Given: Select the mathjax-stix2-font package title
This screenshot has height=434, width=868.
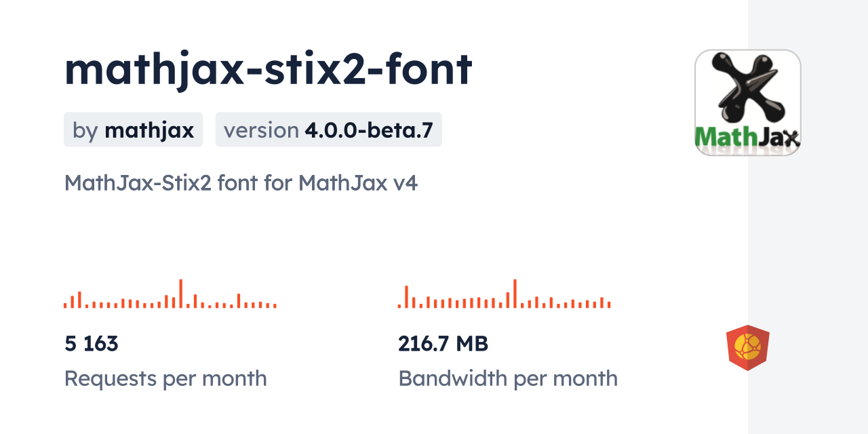Looking at the screenshot, I should [x=268, y=69].
